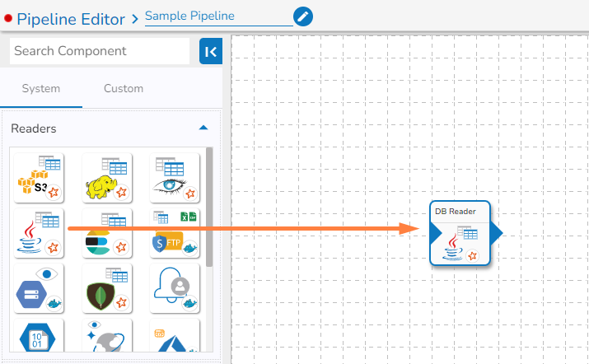Click the DB Reader node title label
Image resolution: width=589 pixels, height=364 pixels.
pyautogui.click(x=456, y=212)
